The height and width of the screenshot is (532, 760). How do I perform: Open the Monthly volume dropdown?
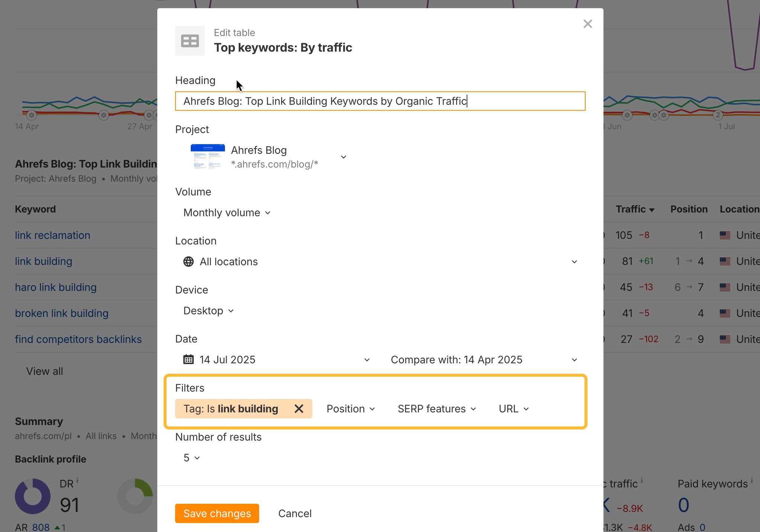(227, 213)
